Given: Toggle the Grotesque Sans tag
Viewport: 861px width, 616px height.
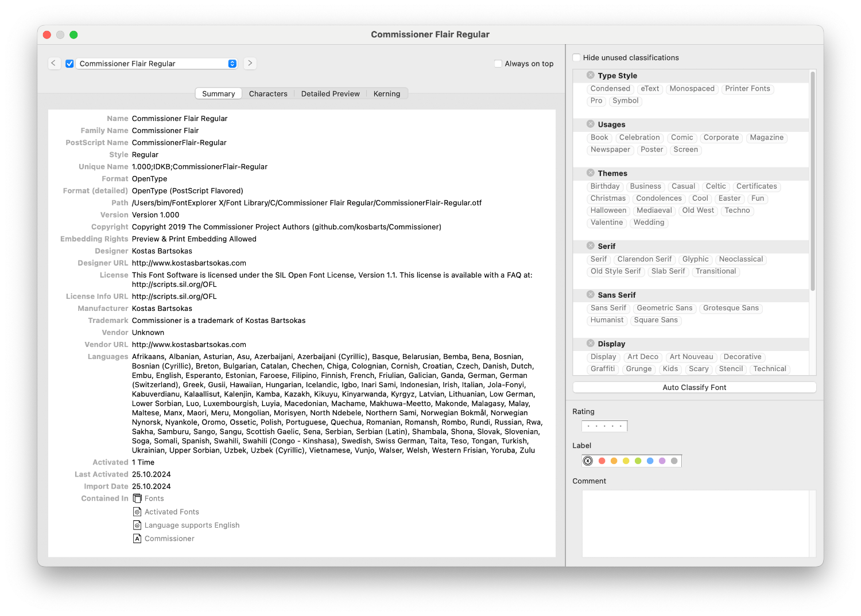Looking at the screenshot, I should pos(731,308).
